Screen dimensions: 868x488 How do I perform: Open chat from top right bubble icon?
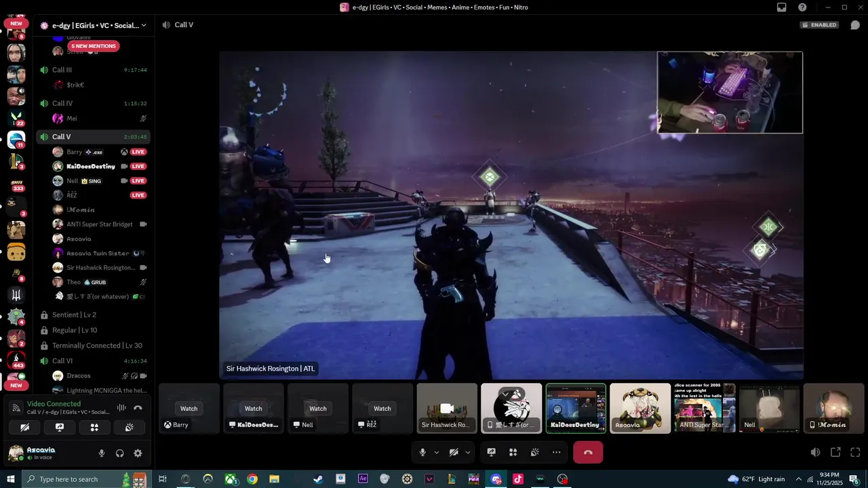click(855, 25)
